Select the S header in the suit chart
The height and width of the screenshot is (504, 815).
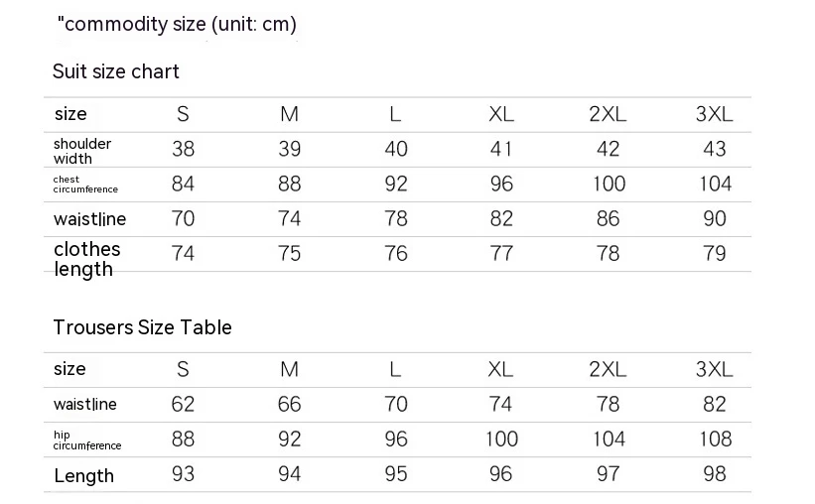click(x=183, y=114)
